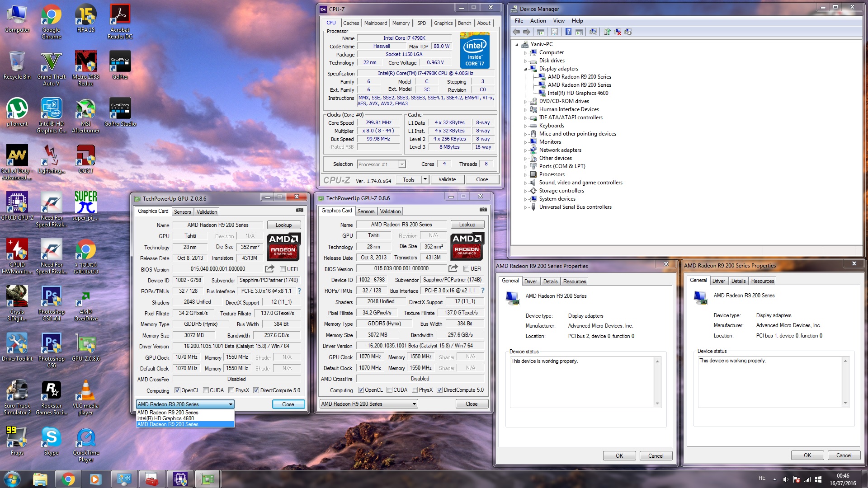This screenshot has width=868, height=488.
Task: Click the back arrow in Device Manager toolbar
Action: click(516, 32)
